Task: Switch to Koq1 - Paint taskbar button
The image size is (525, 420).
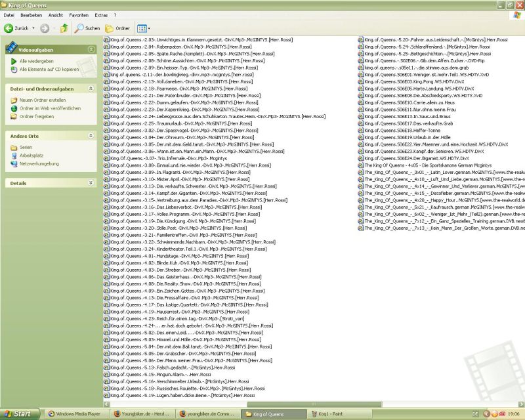Action: tap(339, 414)
